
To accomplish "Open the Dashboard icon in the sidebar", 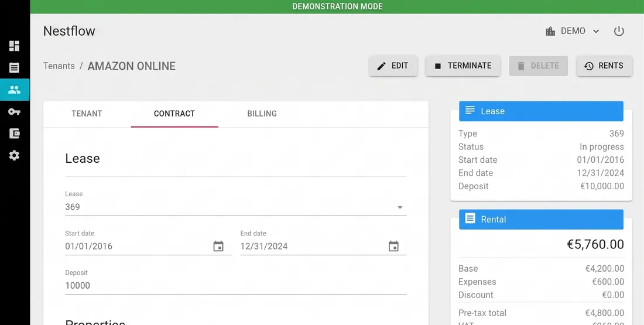I will (x=15, y=46).
